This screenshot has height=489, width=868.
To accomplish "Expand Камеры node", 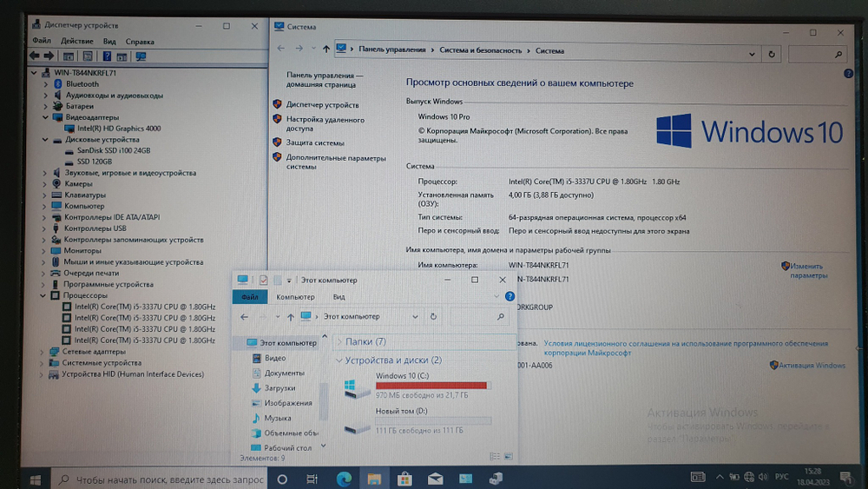I will (45, 184).
